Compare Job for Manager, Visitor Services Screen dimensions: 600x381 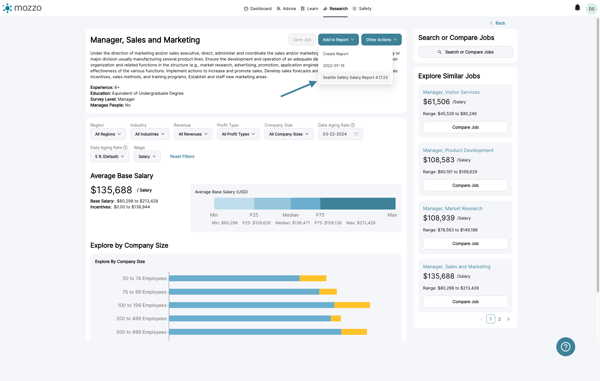pos(465,127)
